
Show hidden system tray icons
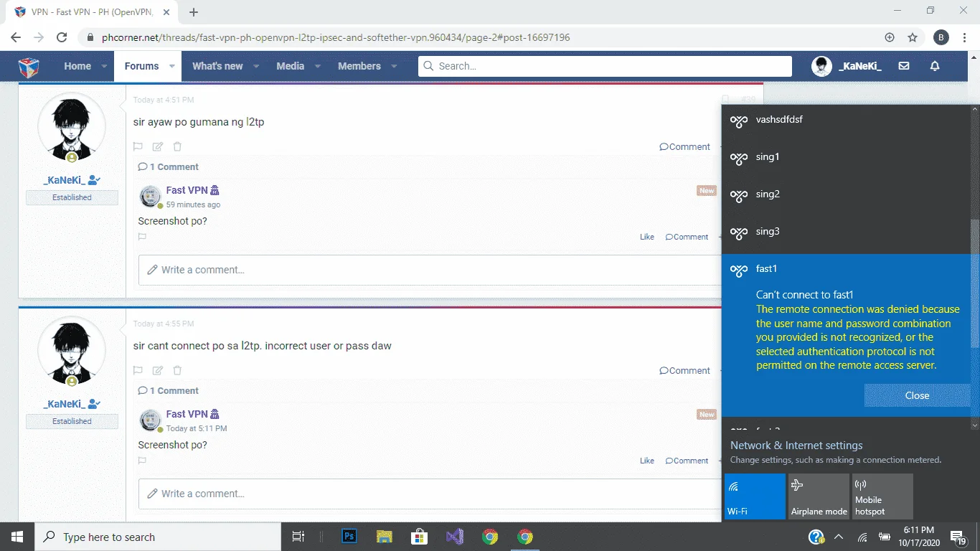838,537
